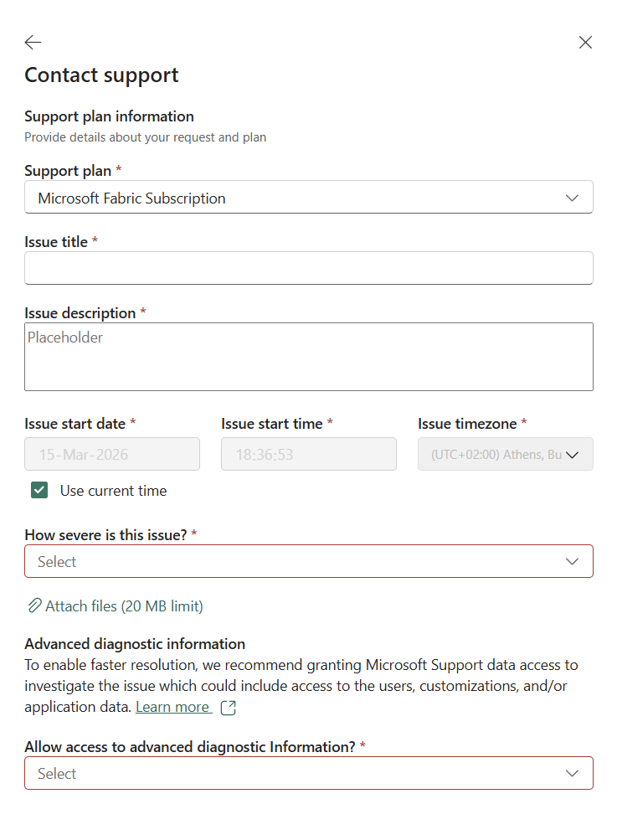Image resolution: width=617 pixels, height=840 pixels.
Task: Click inside the Issue title field
Action: tap(308, 268)
